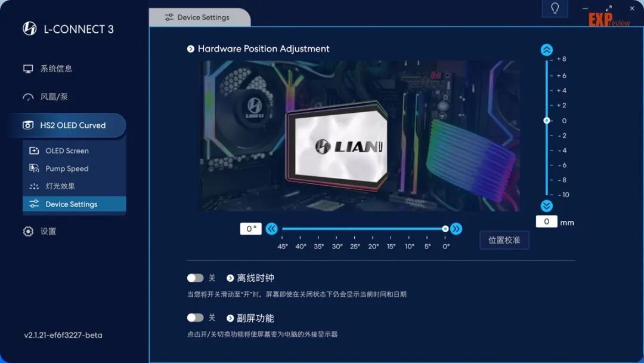Click the vertical height slider handle at 0
The height and width of the screenshot is (363, 644).
[x=546, y=121]
